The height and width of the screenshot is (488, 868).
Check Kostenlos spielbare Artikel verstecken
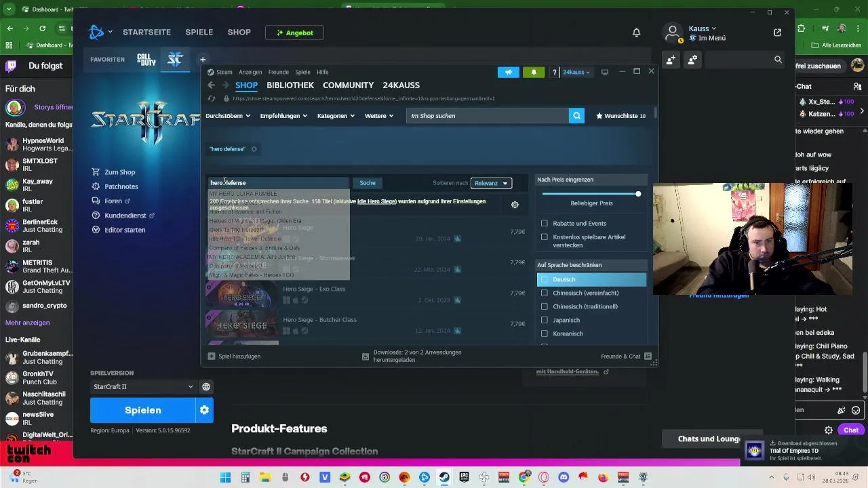544,237
